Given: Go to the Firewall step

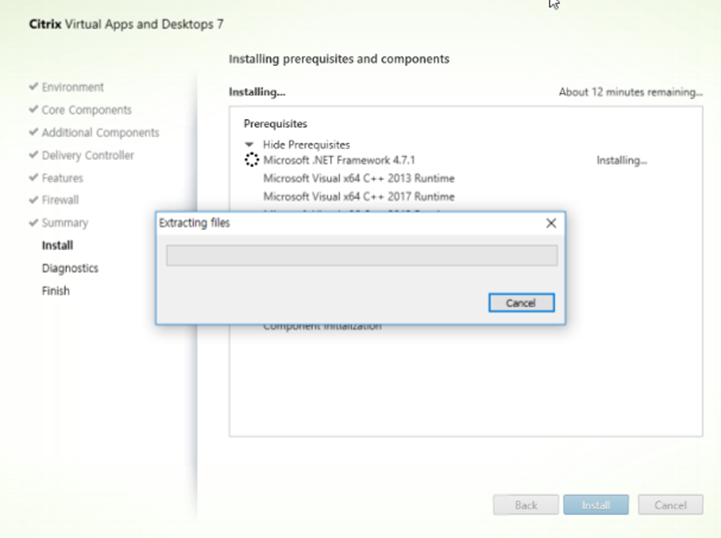Looking at the screenshot, I should tap(60, 200).
